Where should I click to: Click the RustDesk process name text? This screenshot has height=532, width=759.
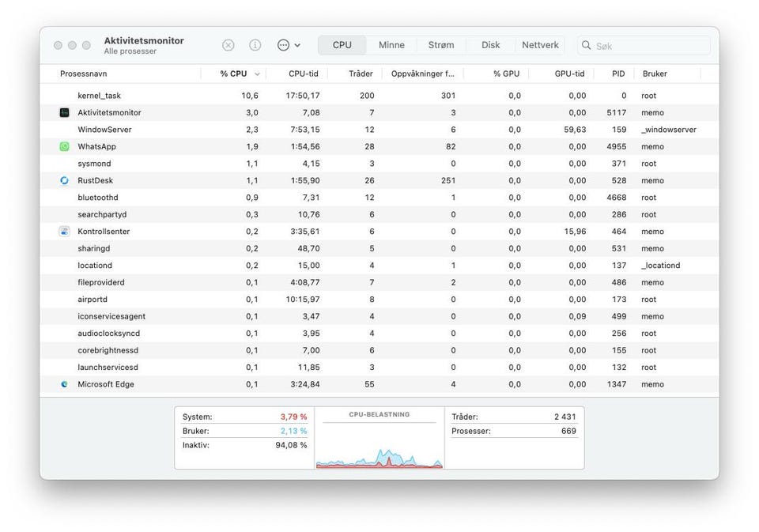pos(95,180)
